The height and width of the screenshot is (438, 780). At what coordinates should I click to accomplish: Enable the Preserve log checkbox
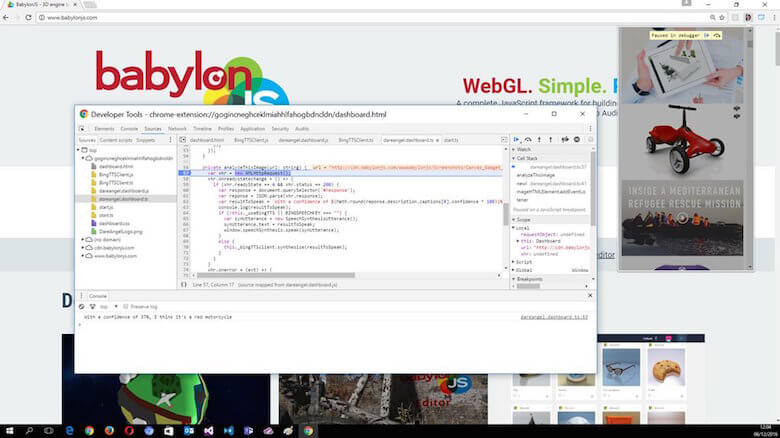(126, 307)
